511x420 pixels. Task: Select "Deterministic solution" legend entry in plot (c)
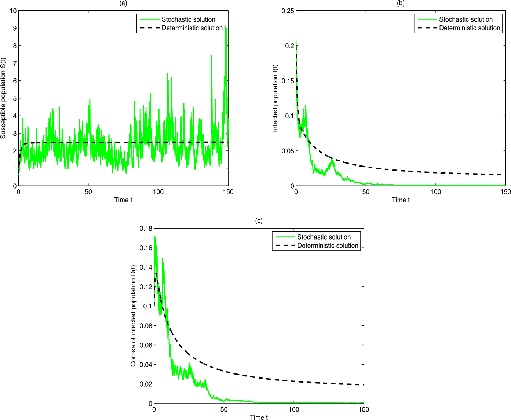point(328,246)
